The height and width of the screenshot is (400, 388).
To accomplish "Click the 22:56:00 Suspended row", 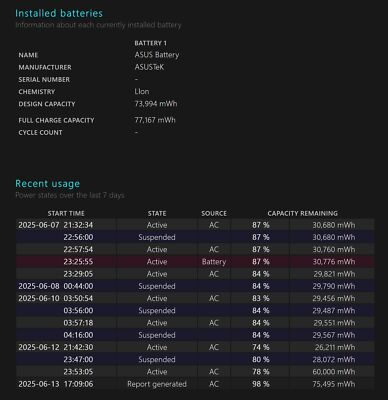I will (x=195, y=237).
